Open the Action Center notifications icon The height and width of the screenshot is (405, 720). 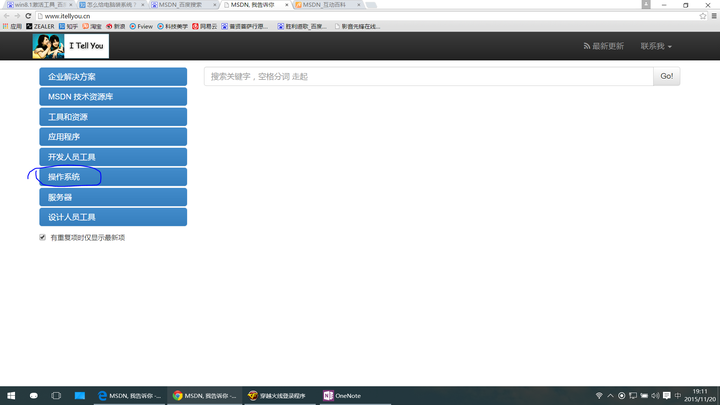667,395
